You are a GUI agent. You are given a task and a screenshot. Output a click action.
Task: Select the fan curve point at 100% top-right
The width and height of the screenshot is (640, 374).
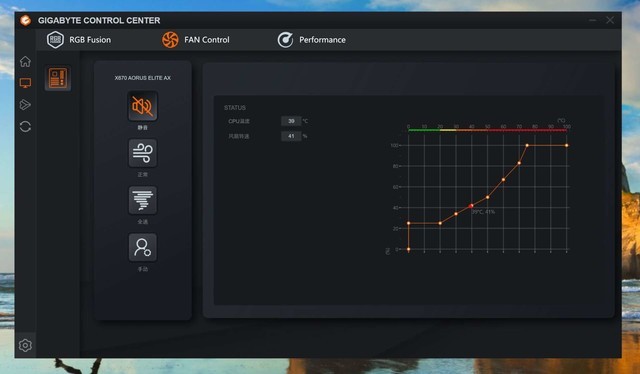(567, 145)
